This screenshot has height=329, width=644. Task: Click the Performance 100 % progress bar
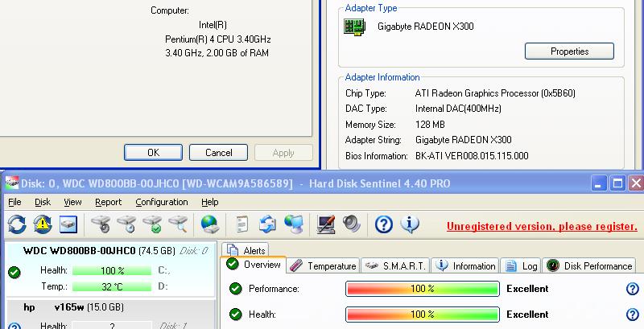click(422, 289)
